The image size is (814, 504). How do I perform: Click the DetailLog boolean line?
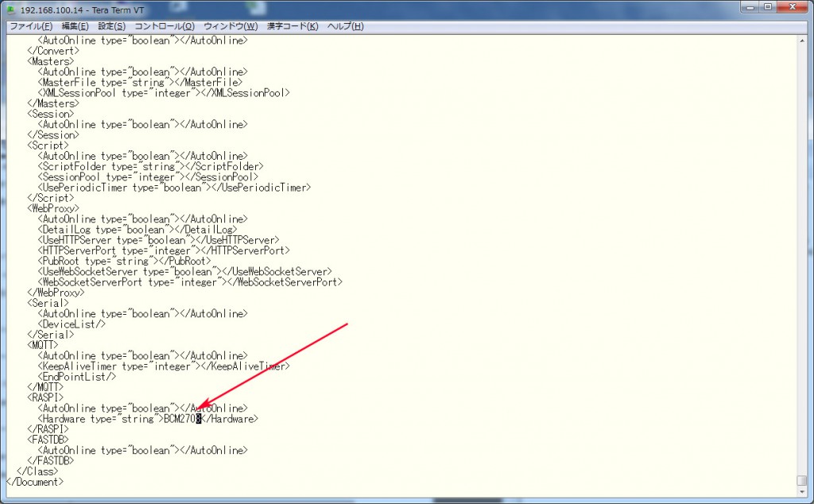(x=137, y=230)
